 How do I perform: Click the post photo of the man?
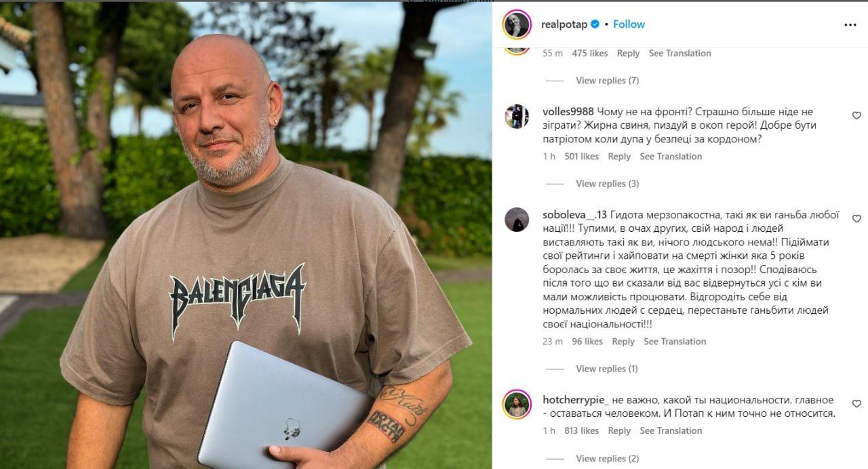pos(246,236)
